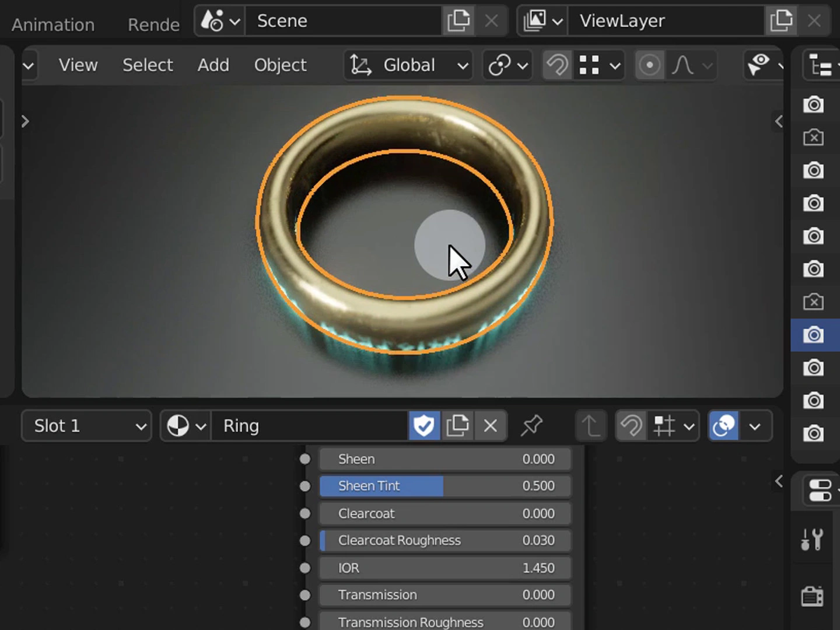
Task: Open the Global transform orientation dropdown
Action: click(x=409, y=65)
